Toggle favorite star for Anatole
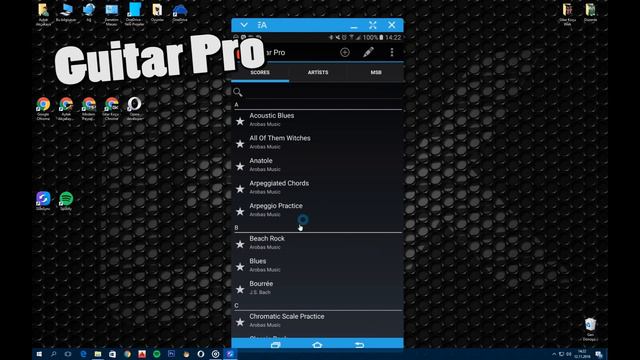The width and height of the screenshot is (640, 360). [x=240, y=166]
